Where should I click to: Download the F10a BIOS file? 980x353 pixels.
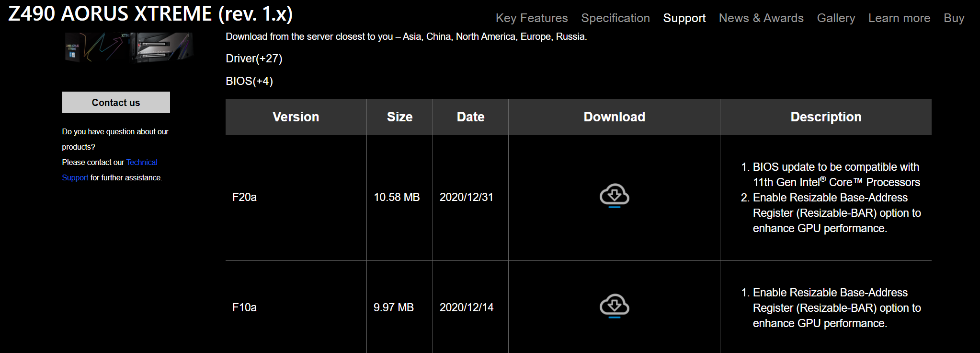pyautogui.click(x=614, y=306)
